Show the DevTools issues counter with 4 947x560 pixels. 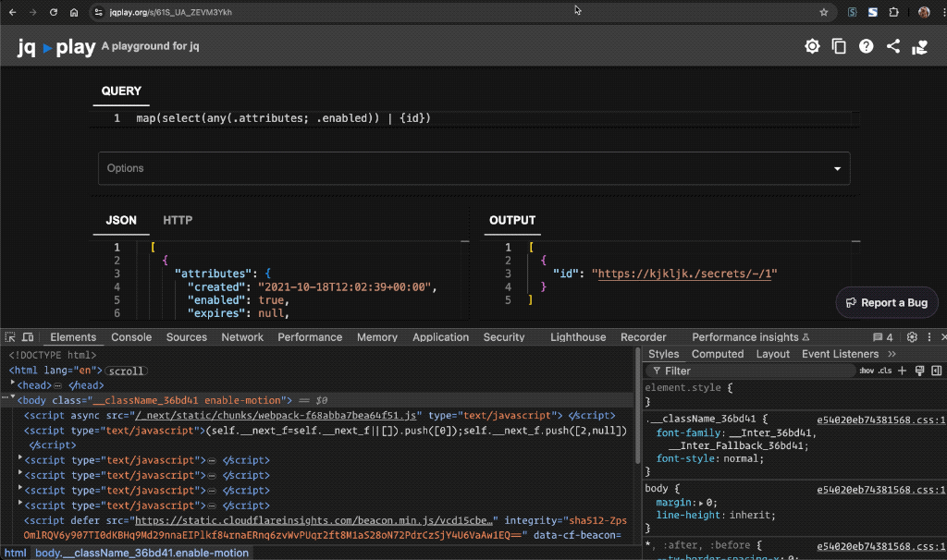coord(882,337)
